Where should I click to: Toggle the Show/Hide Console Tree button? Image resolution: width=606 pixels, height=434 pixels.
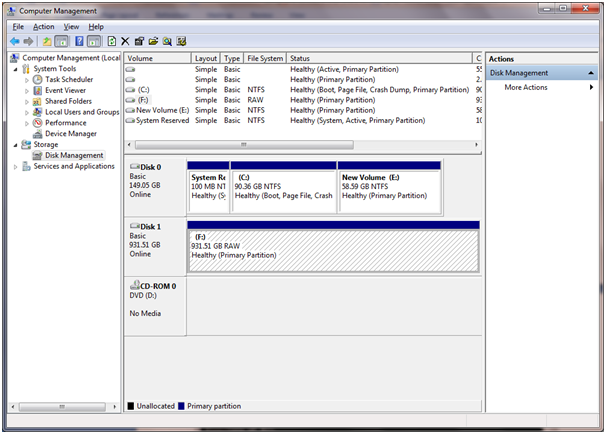(x=61, y=41)
